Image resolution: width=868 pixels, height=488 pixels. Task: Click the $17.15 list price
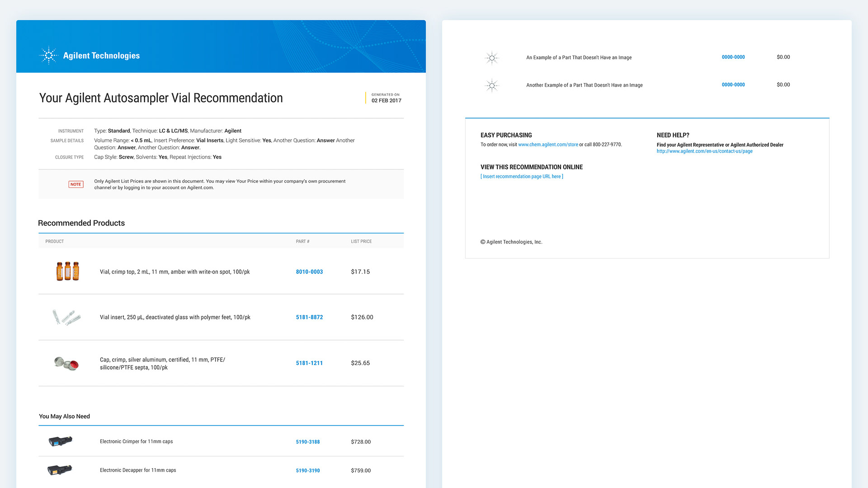point(360,272)
